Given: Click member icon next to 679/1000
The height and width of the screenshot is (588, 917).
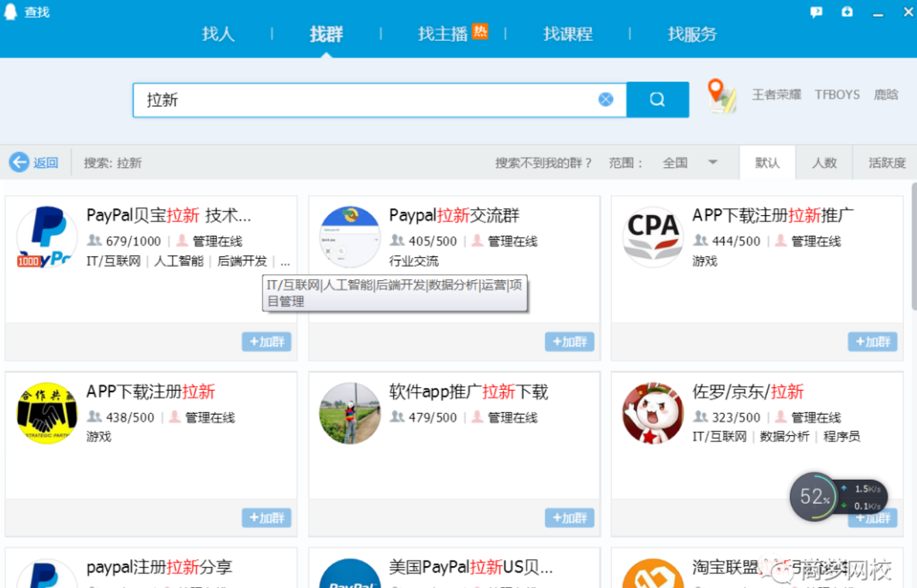Looking at the screenshot, I should coord(94,241).
